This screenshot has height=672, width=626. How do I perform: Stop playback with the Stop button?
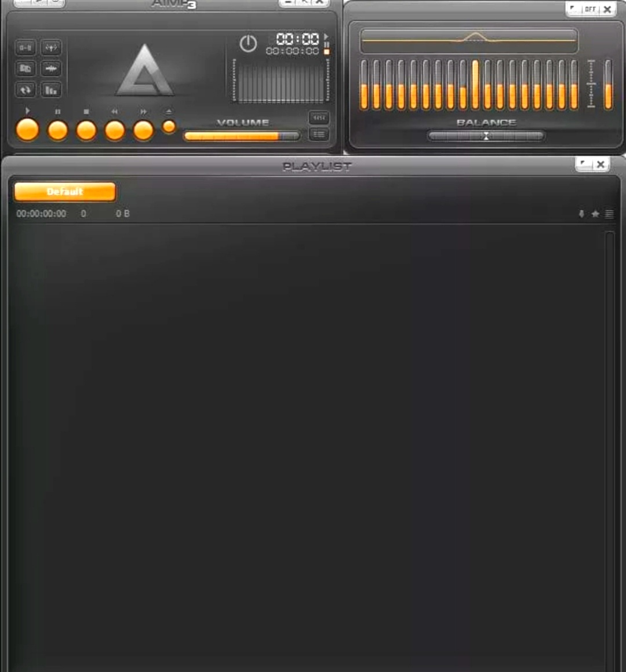(86, 130)
